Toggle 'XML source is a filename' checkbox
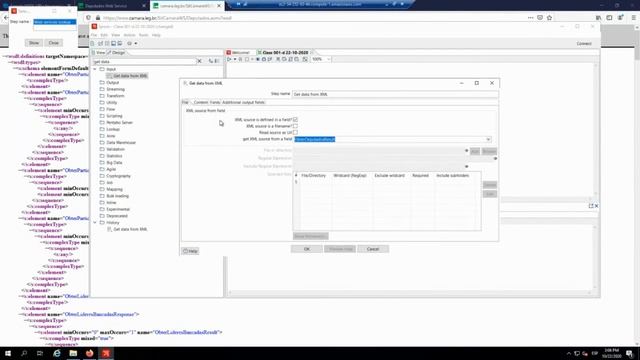This screenshot has height=360, width=640. point(295,126)
